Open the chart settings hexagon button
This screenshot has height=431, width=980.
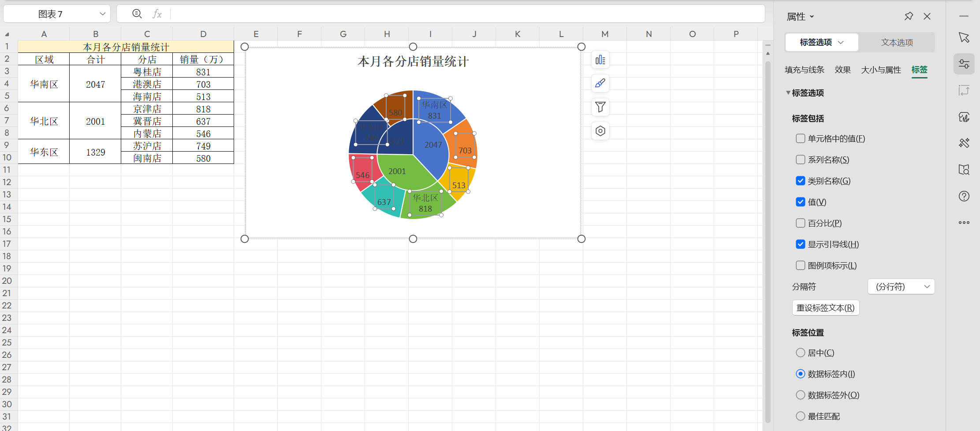pyautogui.click(x=600, y=131)
